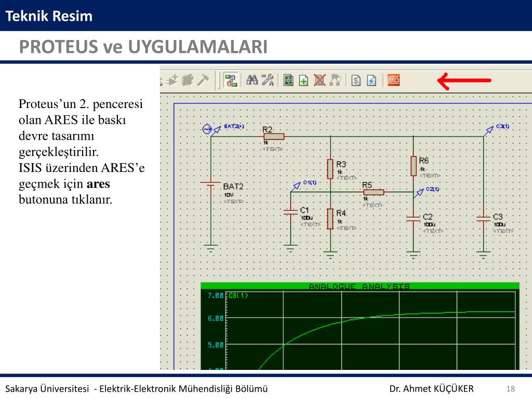Image resolution: width=532 pixels, height=399 pixels.
Task: Click the ground symbol below BAT2
Action: click(211, 248)
